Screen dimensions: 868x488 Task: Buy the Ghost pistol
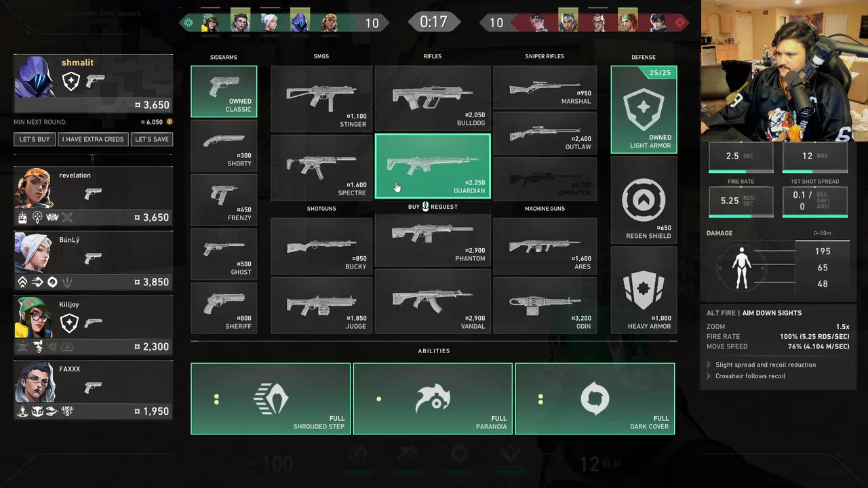(x=224, y=253)
